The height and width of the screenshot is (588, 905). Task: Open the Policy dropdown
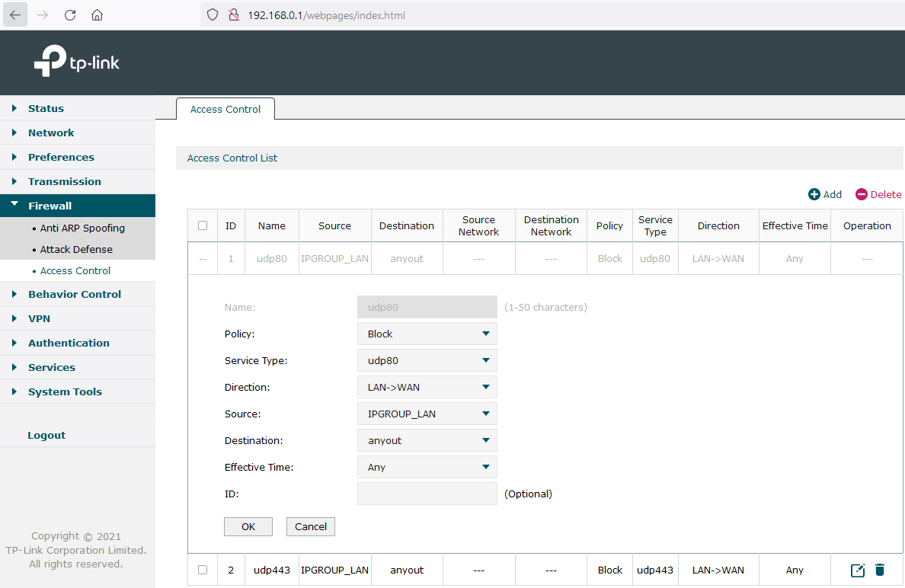[x=427, y=334]
